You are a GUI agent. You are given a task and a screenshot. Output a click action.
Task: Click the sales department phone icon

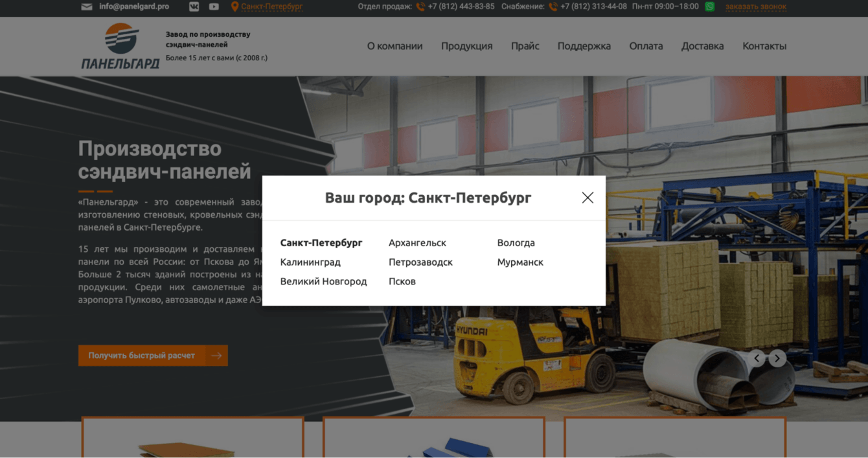coord(420,6)
